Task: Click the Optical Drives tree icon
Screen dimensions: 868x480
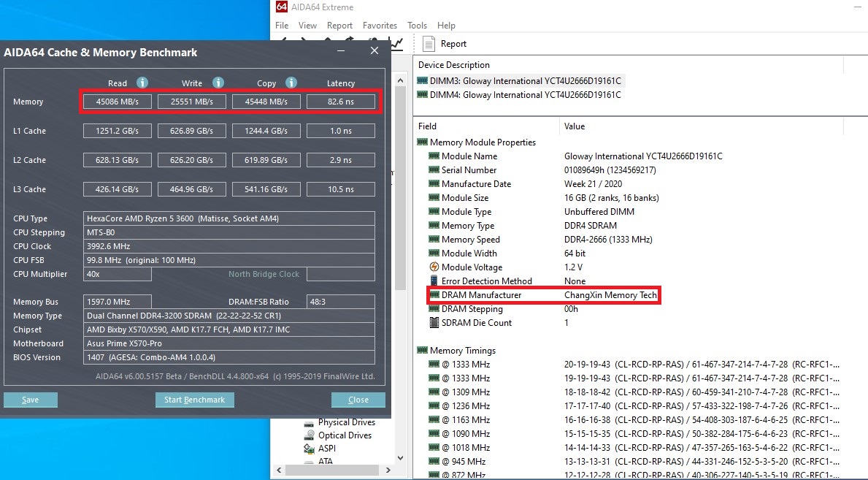Action: point(309,435)
